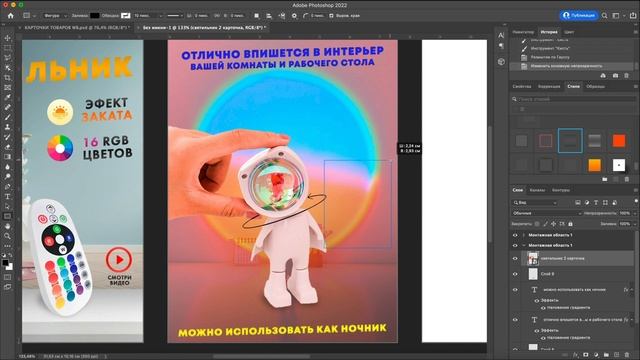640x360 pixels.
Task: Open path alignment icon in options bar
Action: tap(269, 16)
